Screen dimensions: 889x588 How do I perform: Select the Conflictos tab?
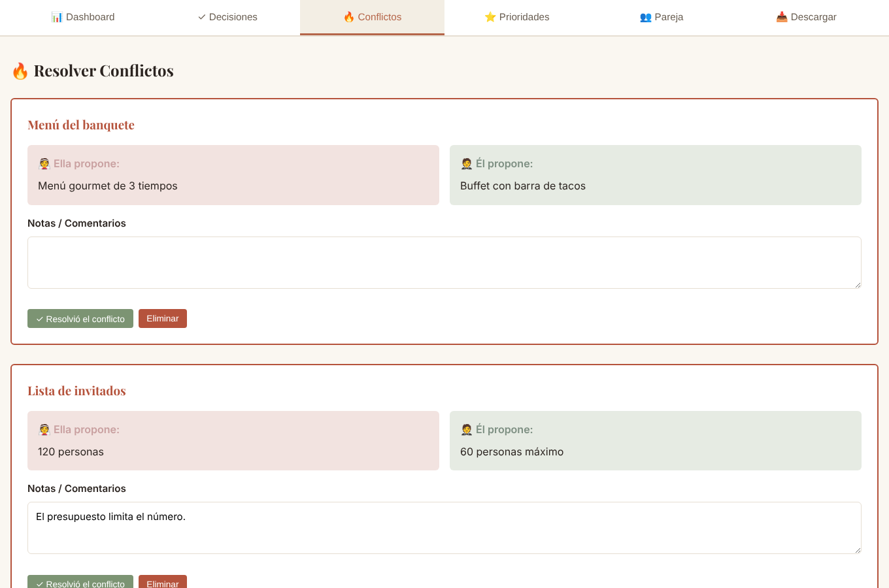pyautogui.click(x=372, y=17)
